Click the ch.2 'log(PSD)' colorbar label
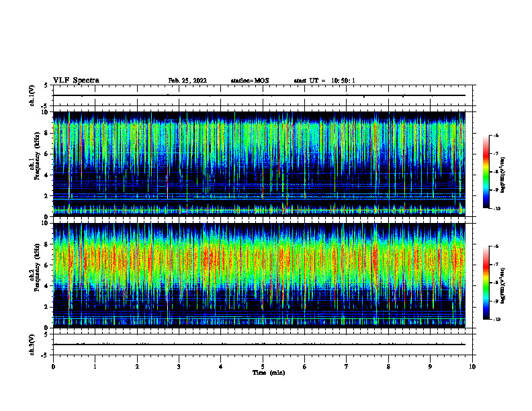Screen dimensions: 532x411 click(503, 285)
